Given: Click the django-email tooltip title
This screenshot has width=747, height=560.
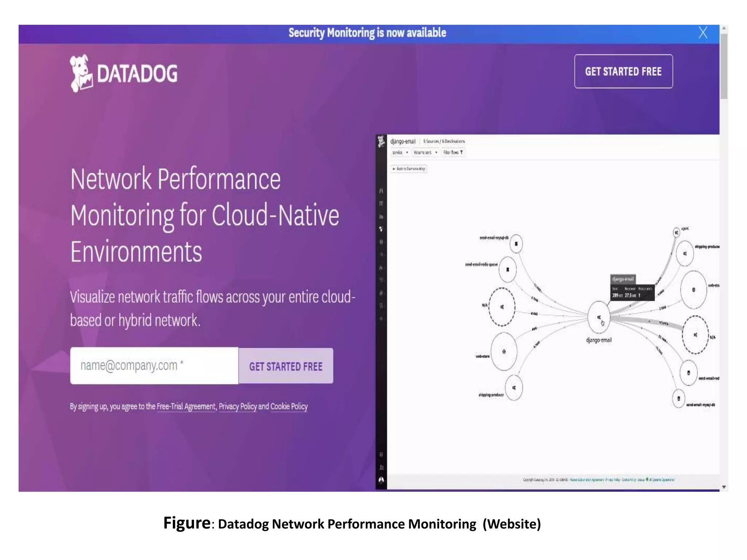Looking at the screenshot, I should point(623,279).
